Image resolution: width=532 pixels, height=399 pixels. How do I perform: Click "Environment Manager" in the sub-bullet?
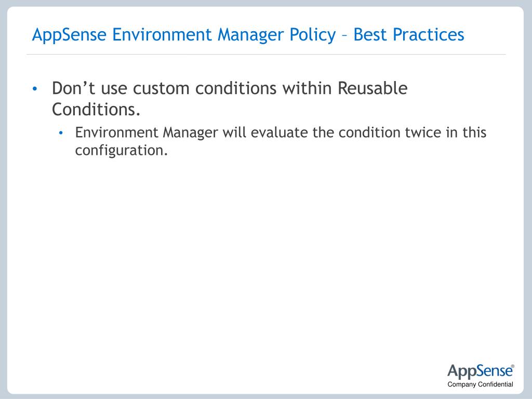tap(147, 132)
